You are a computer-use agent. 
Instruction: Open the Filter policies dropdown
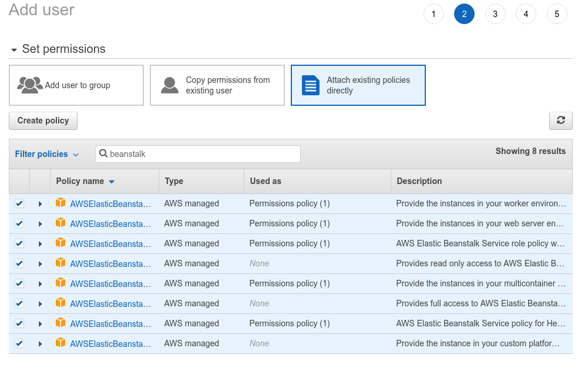click(47, 154)
